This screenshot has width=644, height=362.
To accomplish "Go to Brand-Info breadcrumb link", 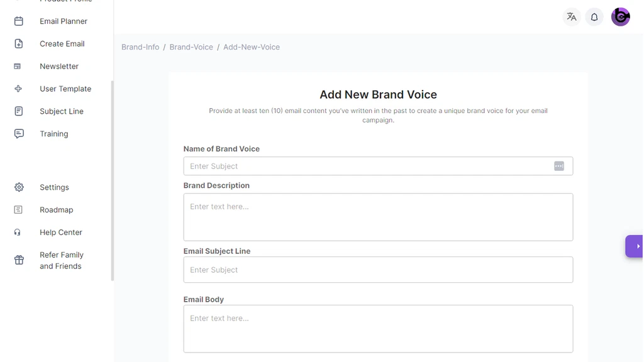I will [140, 47].
